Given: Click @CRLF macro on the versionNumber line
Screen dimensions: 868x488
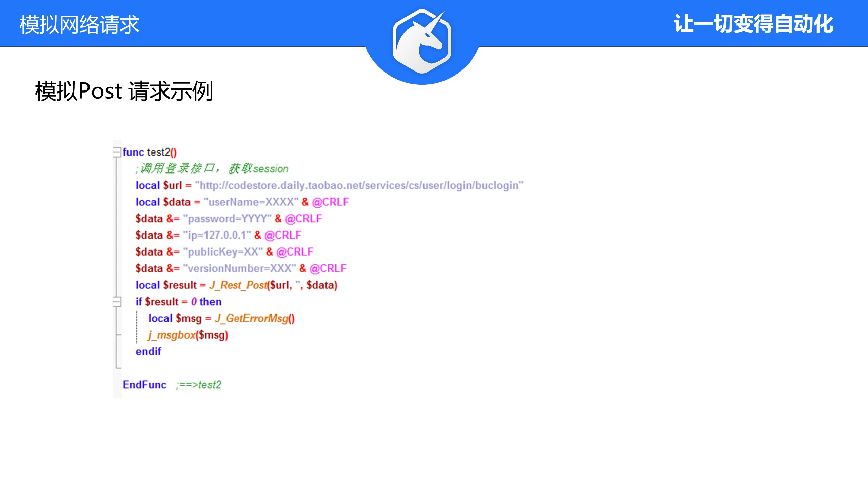Looking at the screenshot, I should pos(328,268).
